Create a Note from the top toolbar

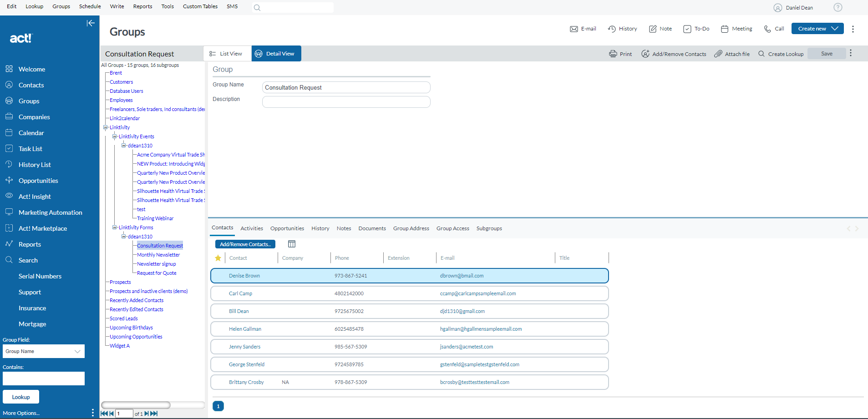(x=660, y=28)
